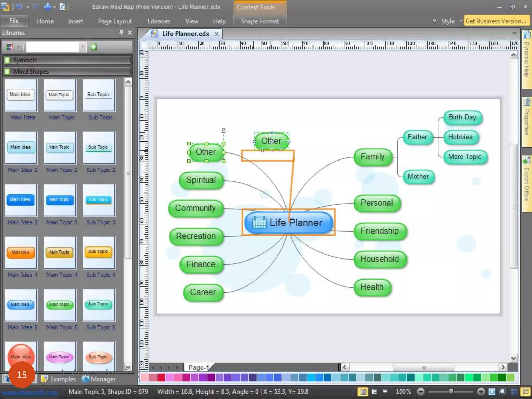Click the Get Business Version button
The width and height of the screenshot is (532, 399).
pyautogui.click(x=496, y=21)
